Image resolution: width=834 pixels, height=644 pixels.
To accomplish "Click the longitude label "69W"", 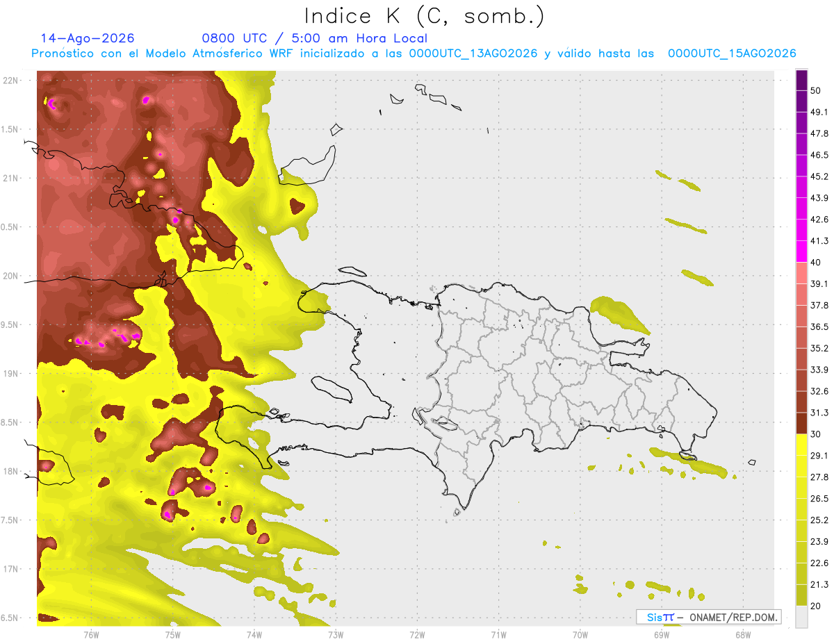I will (662, 635).
